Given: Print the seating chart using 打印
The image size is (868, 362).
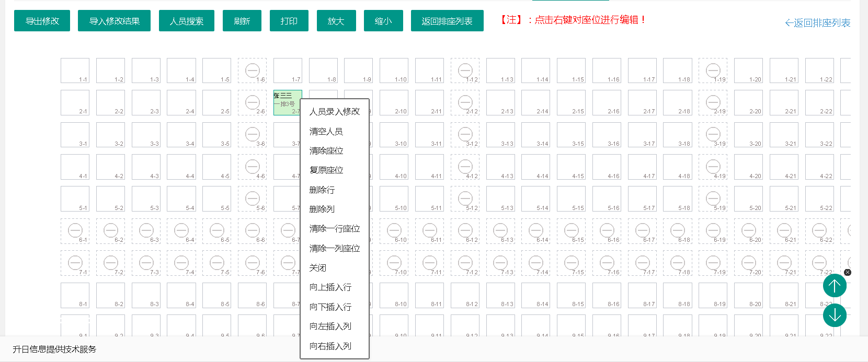Looking at the screenshot, I should [x=289, y=21].
